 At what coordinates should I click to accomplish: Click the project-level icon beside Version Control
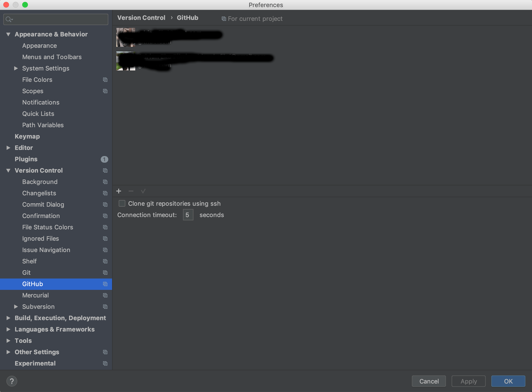click(x=105, y=170)
